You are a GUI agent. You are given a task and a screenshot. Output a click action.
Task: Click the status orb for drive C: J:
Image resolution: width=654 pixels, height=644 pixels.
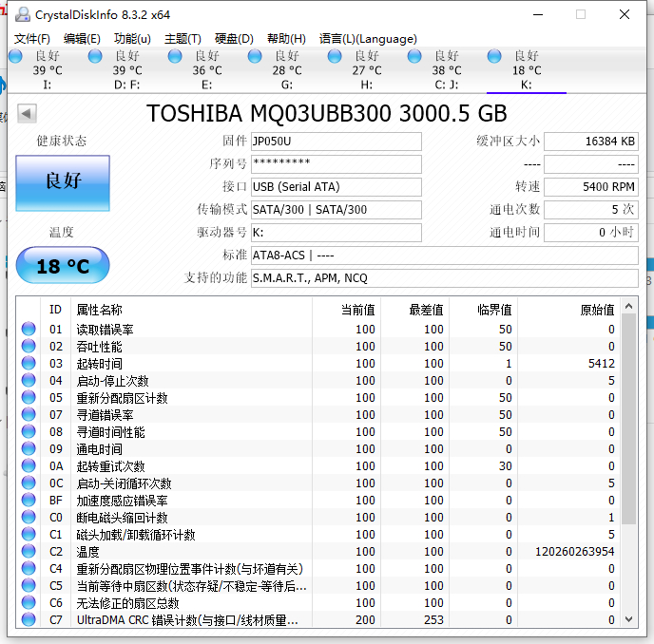click(414, 56)
